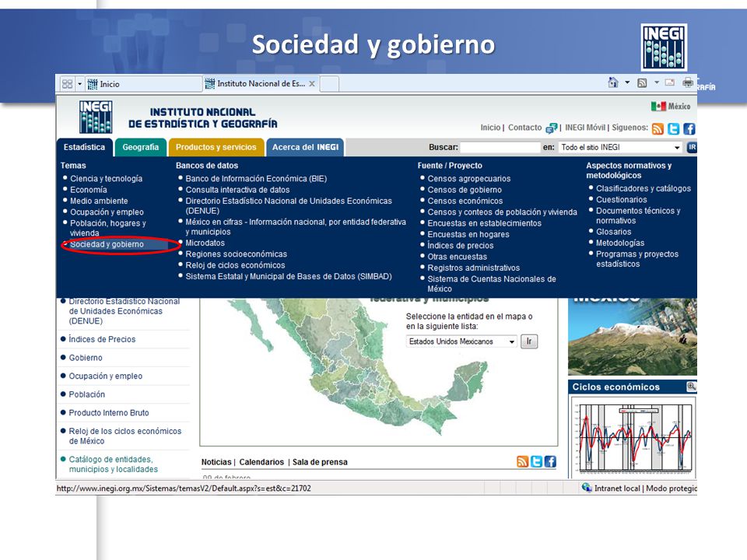
Task: Expand the Feeds dropdown arrow in the toolbar
Action: (657, 82)
